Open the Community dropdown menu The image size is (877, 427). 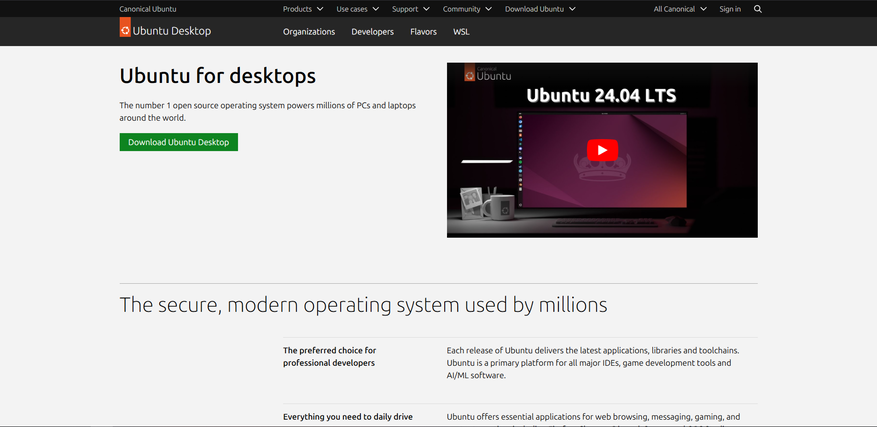click(x=467, y=9)
